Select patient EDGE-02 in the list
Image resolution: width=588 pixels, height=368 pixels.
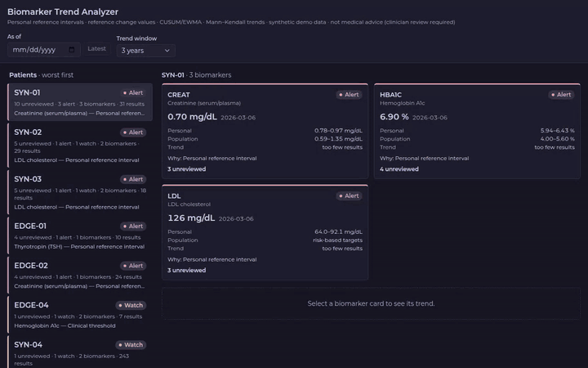click(80, 275)
